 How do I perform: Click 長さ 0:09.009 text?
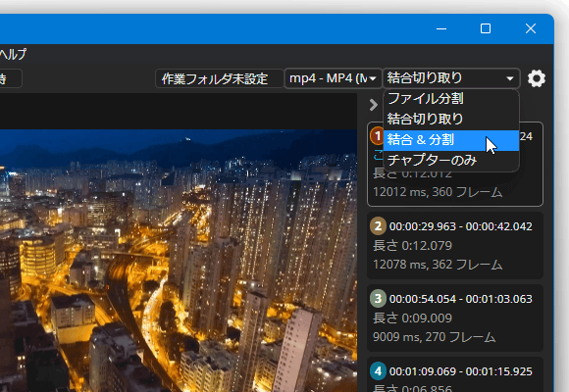412,318
